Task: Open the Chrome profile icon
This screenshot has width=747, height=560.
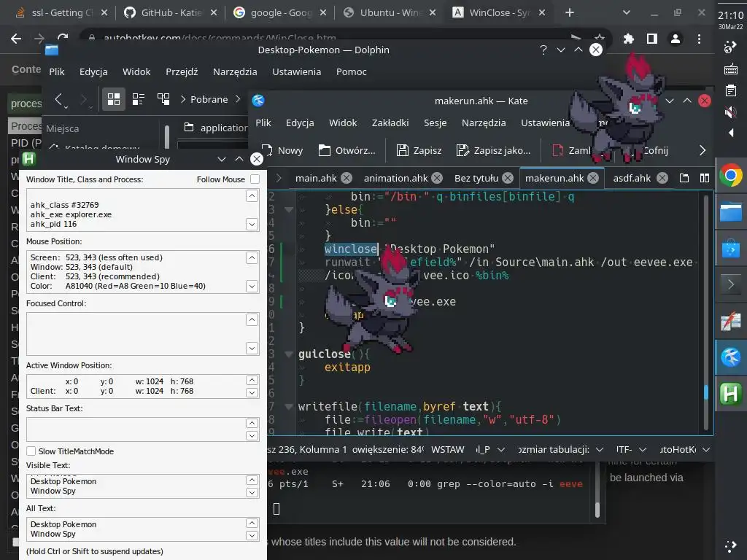Action: [675, 39]
